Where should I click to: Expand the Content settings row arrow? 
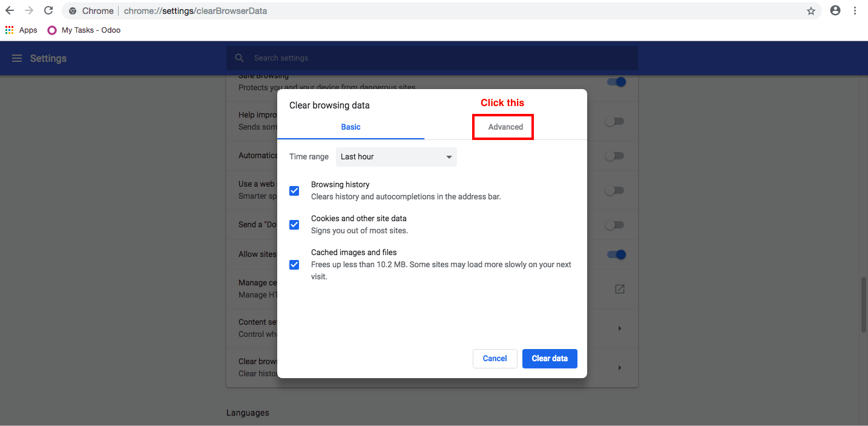[620, 328]
